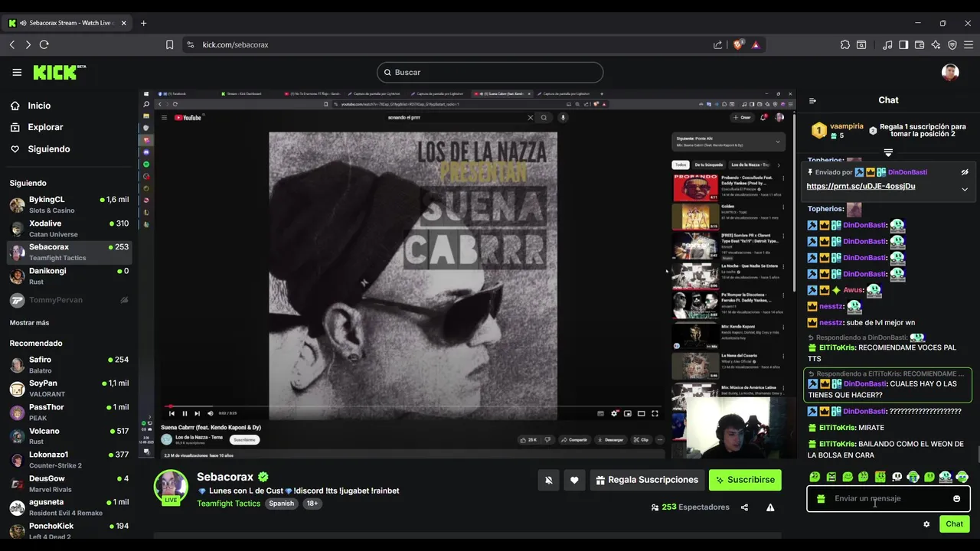The height and width of the screenshot is (551, 980).
Task: Open new browser tab plus button
Action: (x=143, y=23)
